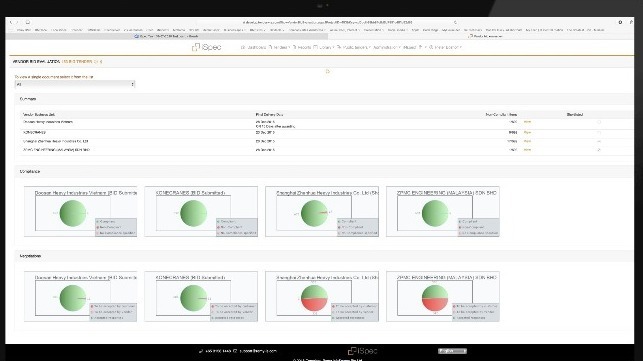The width and height of the screenshot is (643, 361).
Task: Click the Shortlisted column header
Action: [x=575, y=114]
